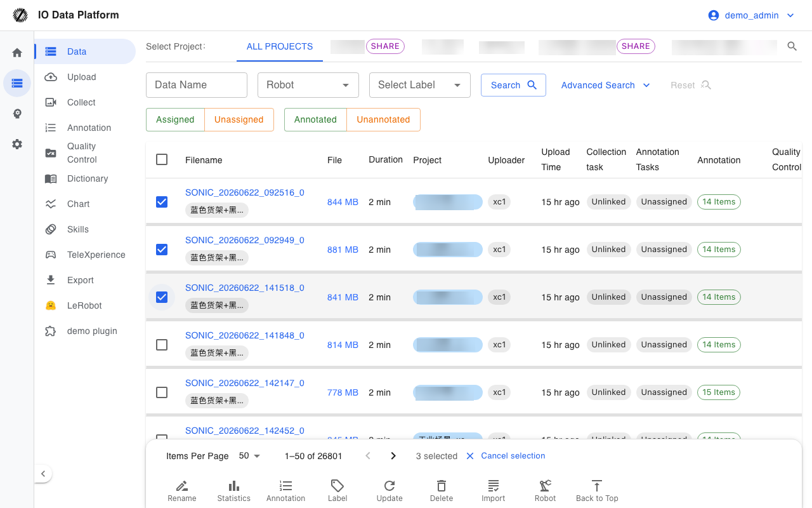Open Annotation in sidebar menu
812x508 pixels.
click(85, 128)
